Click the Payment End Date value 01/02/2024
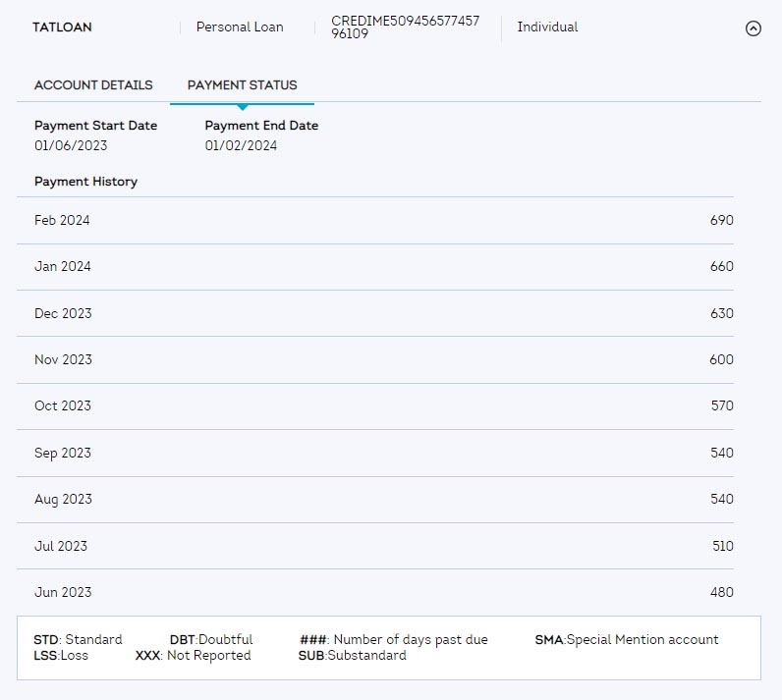This screenshot has height=700, width=782. 241,145
